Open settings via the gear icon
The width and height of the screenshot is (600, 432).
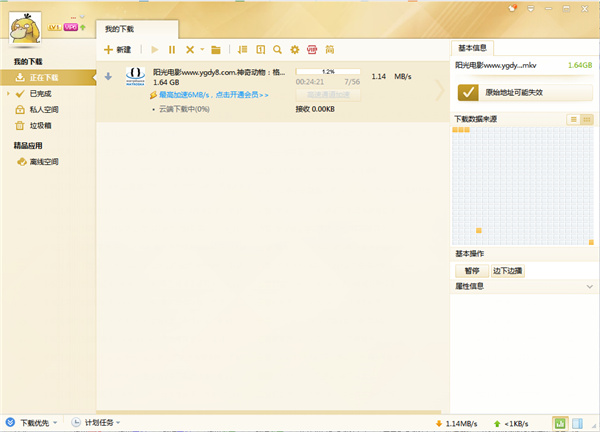[294, 49]
